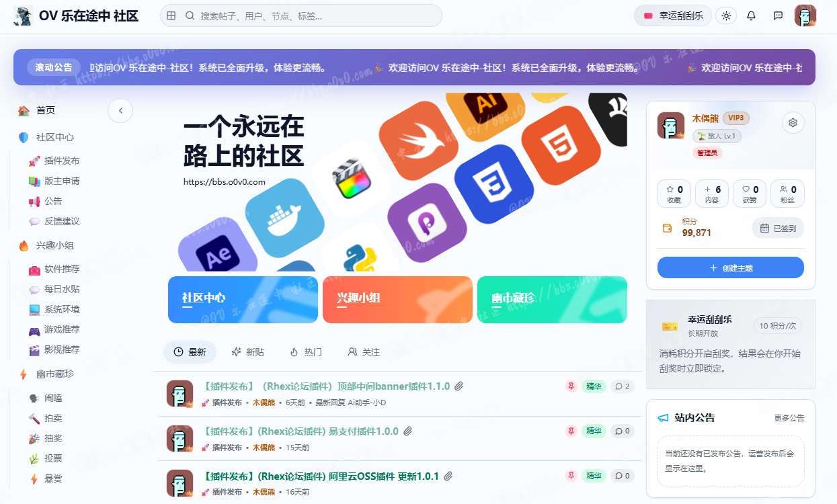837x504 pixels.
Task: Click the 已签到 check-in button
Action: (778, 228)
